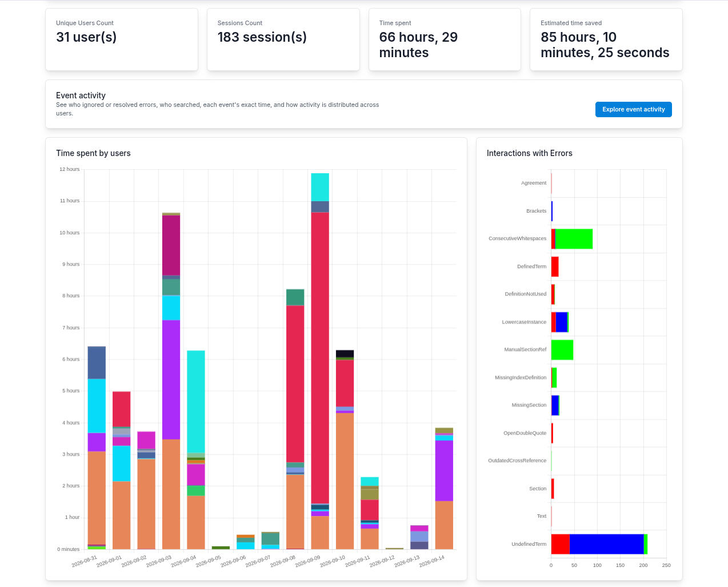Screen dimensions: 728x587
Task: Click the orange bar segment for 2026-09-02
Action: click(x=146, y=504)
